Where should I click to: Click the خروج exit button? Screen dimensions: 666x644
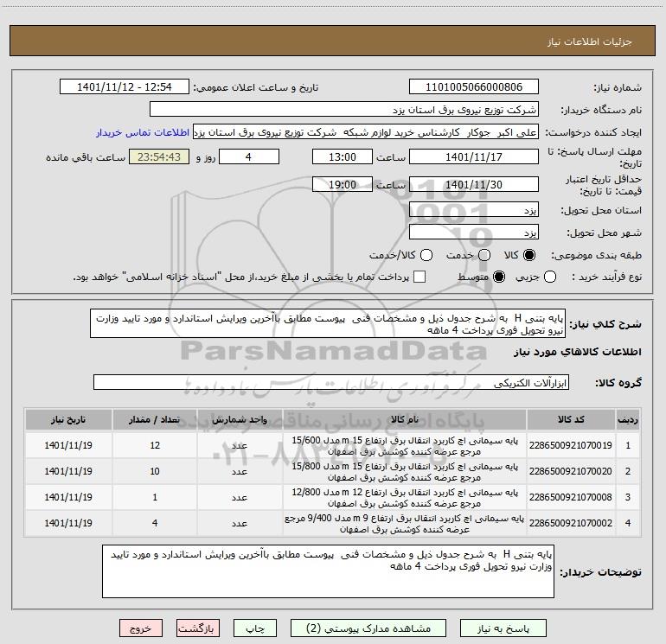click(141, 628)
